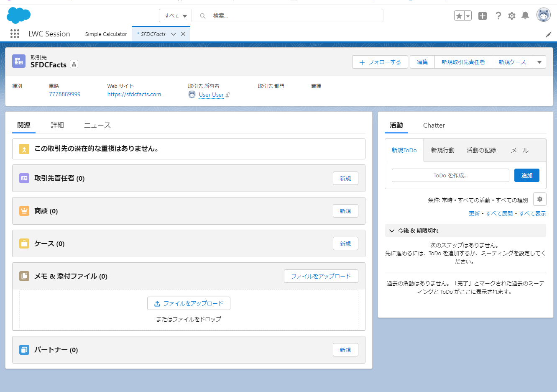The width and height of the screenshot is (557, 392).
Task: Click the account record building icon
Action: tap(19, 61)
